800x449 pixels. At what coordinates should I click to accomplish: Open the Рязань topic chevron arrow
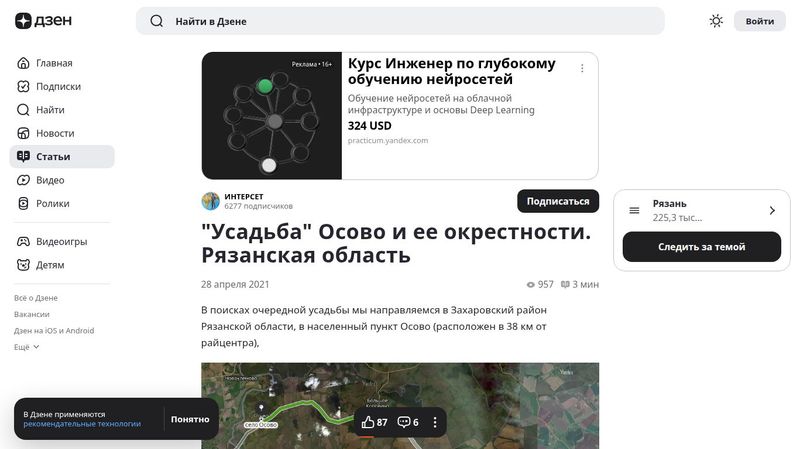772,210
